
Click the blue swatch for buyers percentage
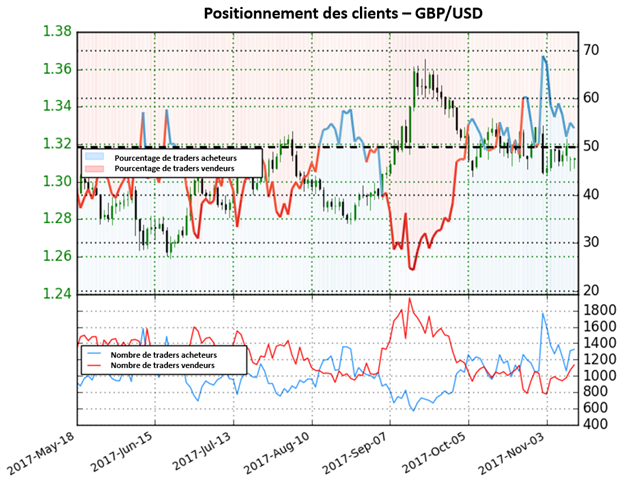click(x=94, y=156)
